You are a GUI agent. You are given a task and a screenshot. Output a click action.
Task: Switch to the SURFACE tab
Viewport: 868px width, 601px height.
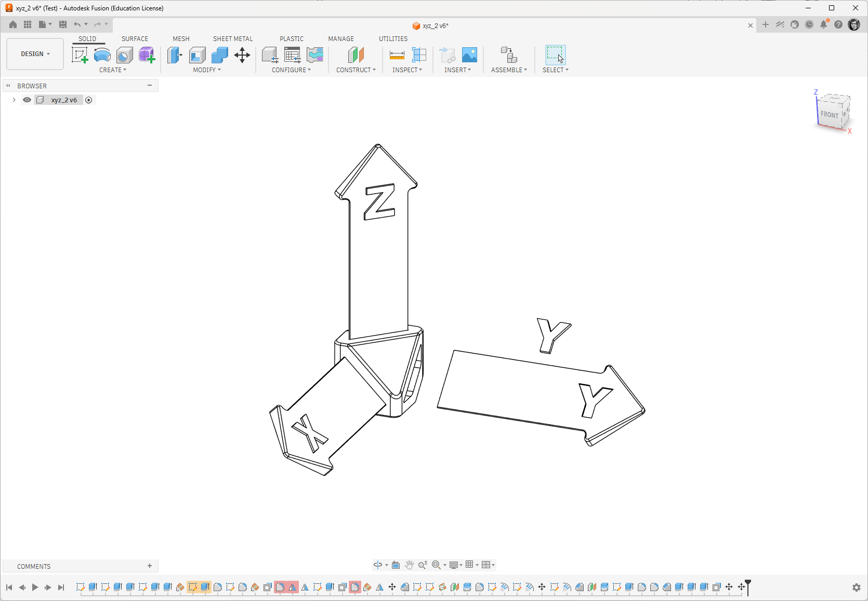[x=135, y=39]
